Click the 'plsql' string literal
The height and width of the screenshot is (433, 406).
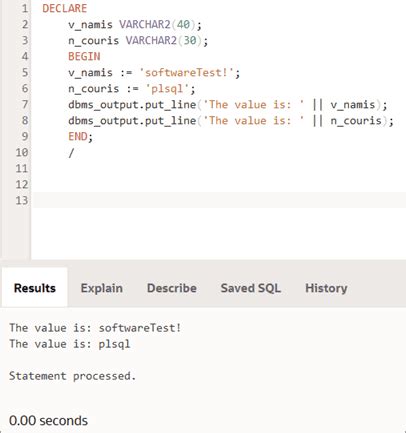(x=167, y=88)
